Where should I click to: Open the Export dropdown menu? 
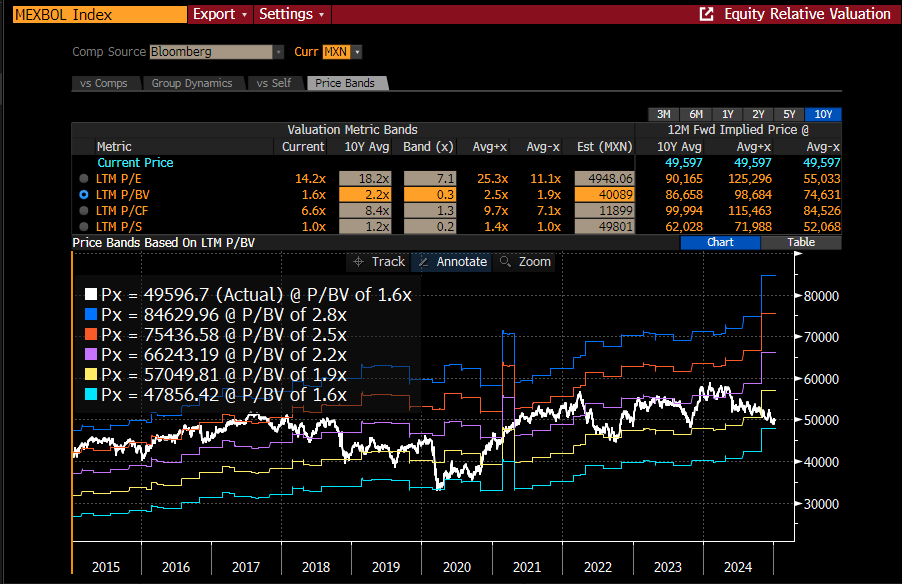click(220, 14)
